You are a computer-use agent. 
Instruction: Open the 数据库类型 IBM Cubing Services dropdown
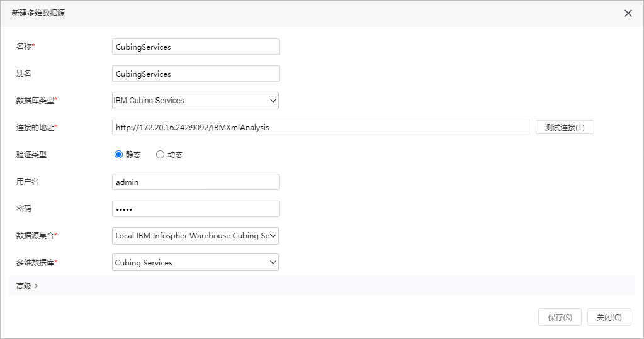click(x=196, y=101)
